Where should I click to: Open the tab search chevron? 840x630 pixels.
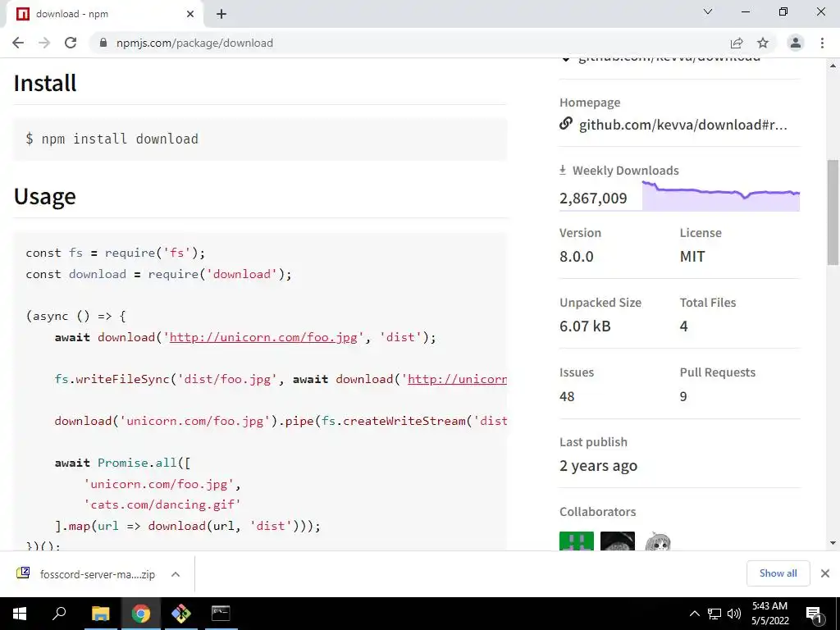tap(708, 11)
